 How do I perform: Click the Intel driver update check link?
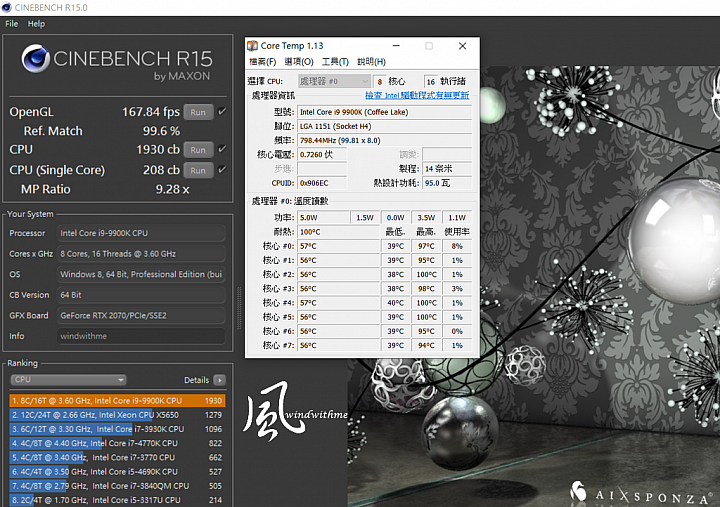tap(417, 95)
